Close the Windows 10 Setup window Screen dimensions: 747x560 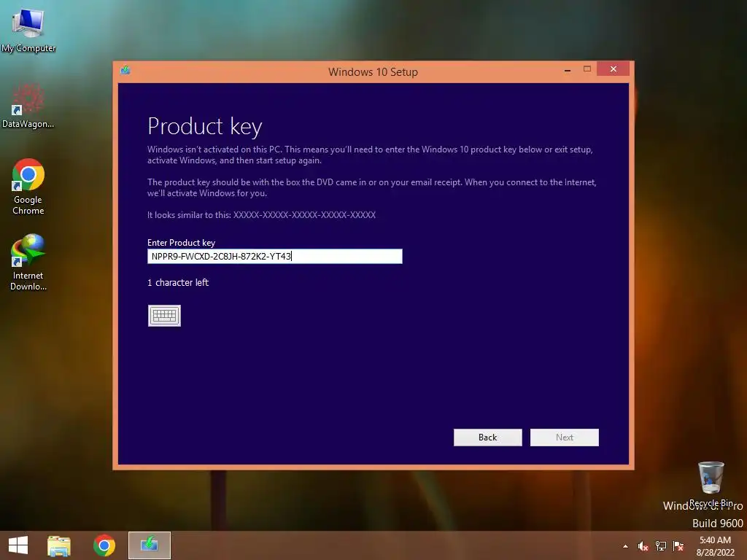[613, 69]
